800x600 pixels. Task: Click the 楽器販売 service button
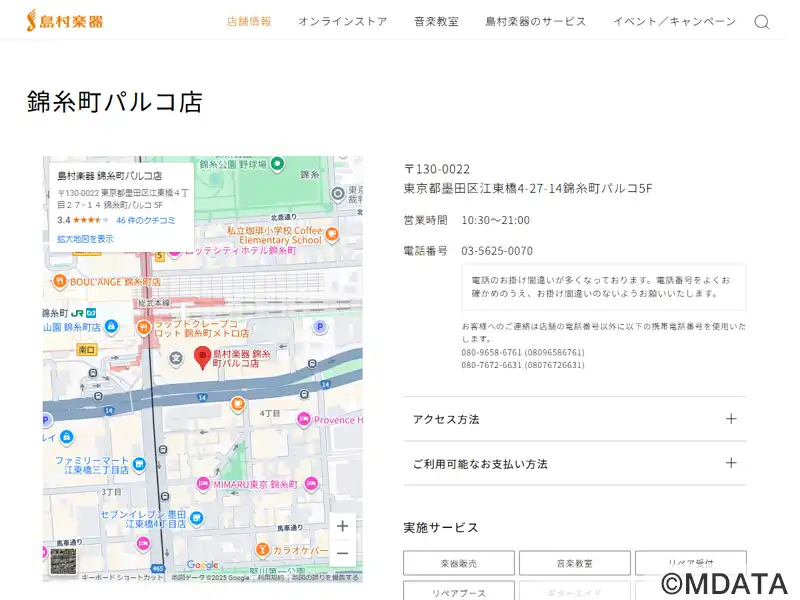coord(459,563)
